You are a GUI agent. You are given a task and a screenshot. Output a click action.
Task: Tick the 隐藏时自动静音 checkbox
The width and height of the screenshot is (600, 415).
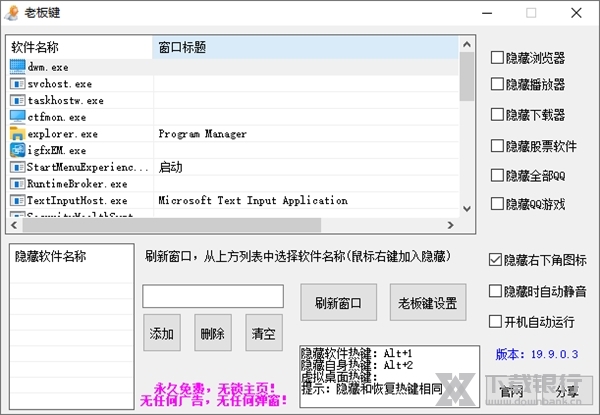click(x=495, y=291)
